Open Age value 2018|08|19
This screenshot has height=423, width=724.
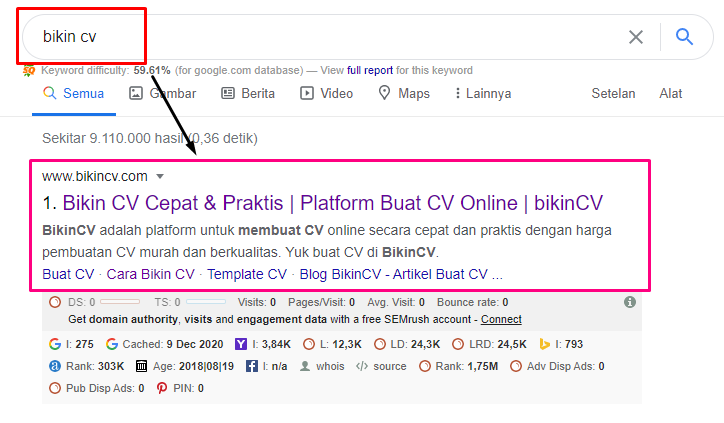pyautogui.click(x=206, y=367)
